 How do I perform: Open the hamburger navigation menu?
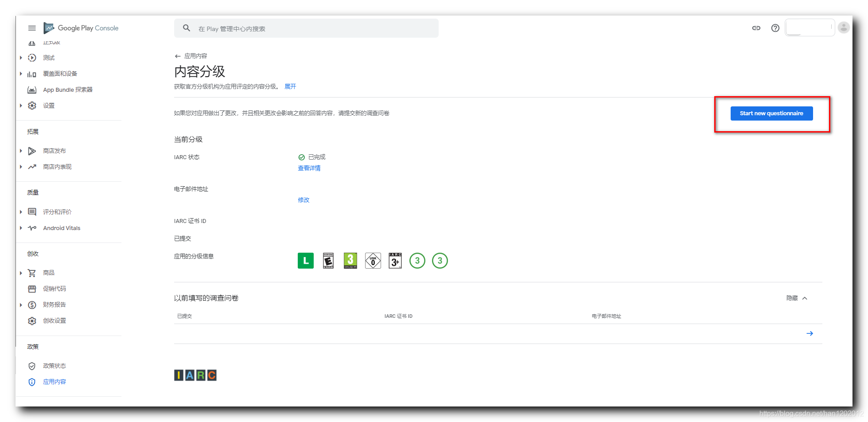pos(32,28)
